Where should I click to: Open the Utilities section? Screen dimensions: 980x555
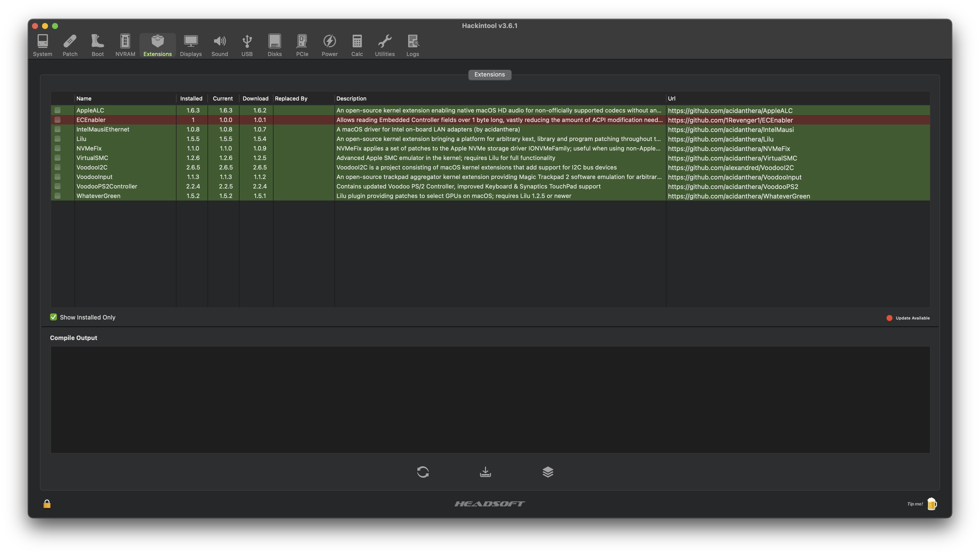point(384,45)
